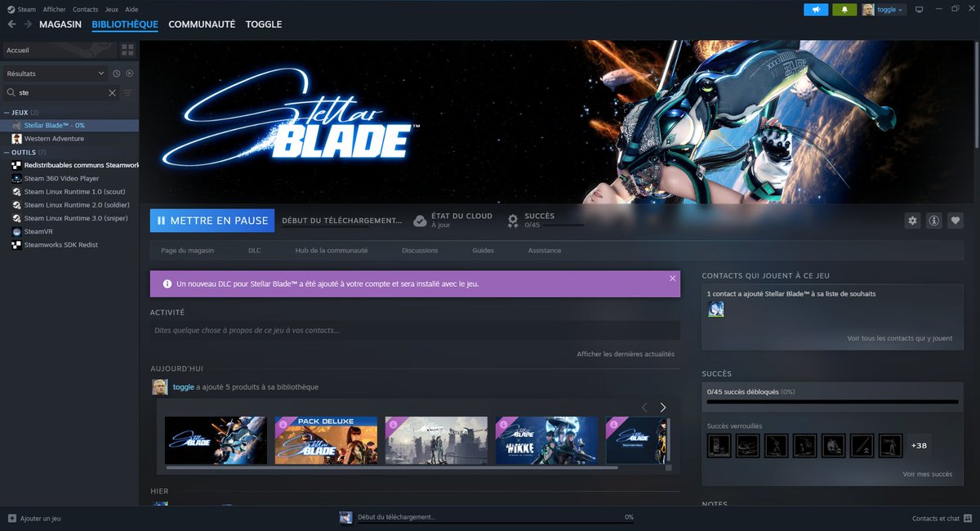Click the friend avatar who wishlisted
The width and height of the screenshot is (980, 531).
[716, 310]
